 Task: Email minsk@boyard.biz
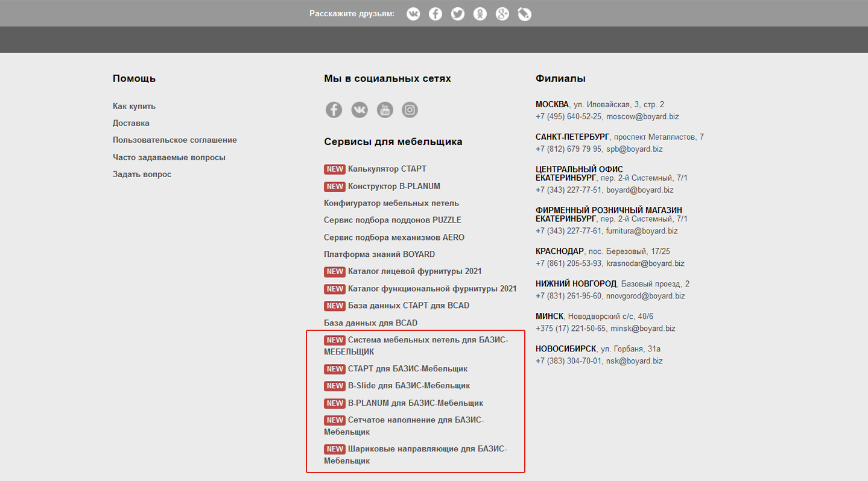[x=643, y=329]
